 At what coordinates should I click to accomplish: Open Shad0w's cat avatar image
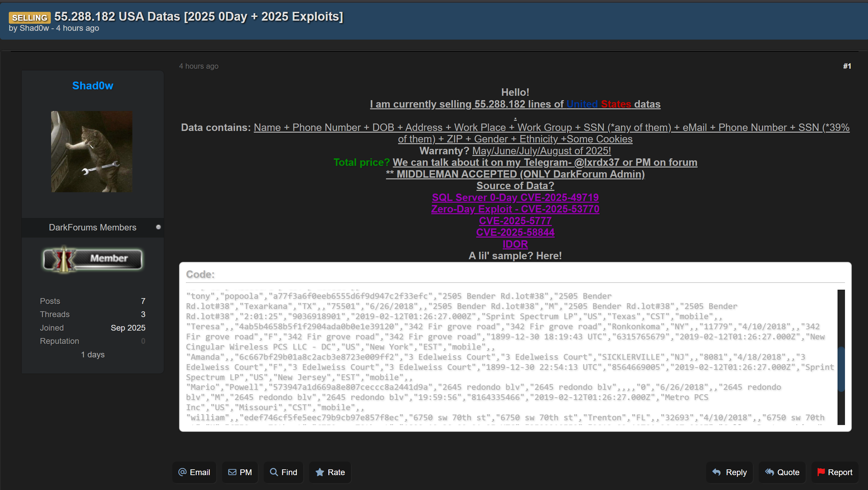tap(92, 152)
